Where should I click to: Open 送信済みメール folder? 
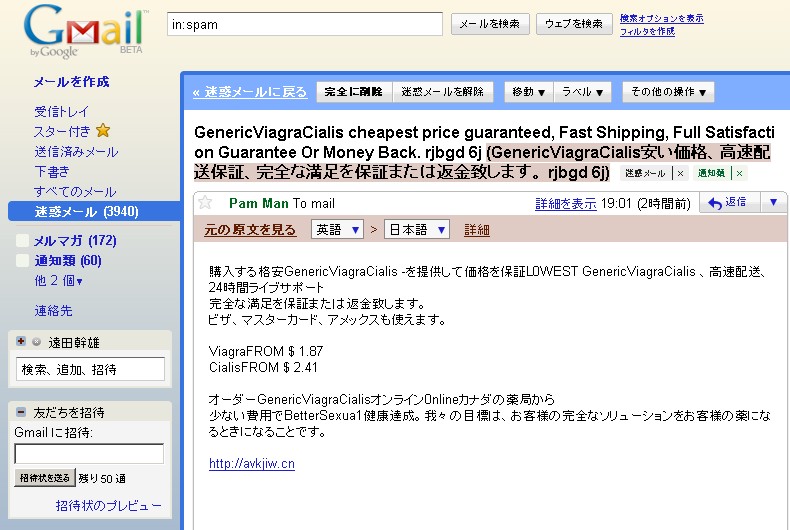pos(76,152)
